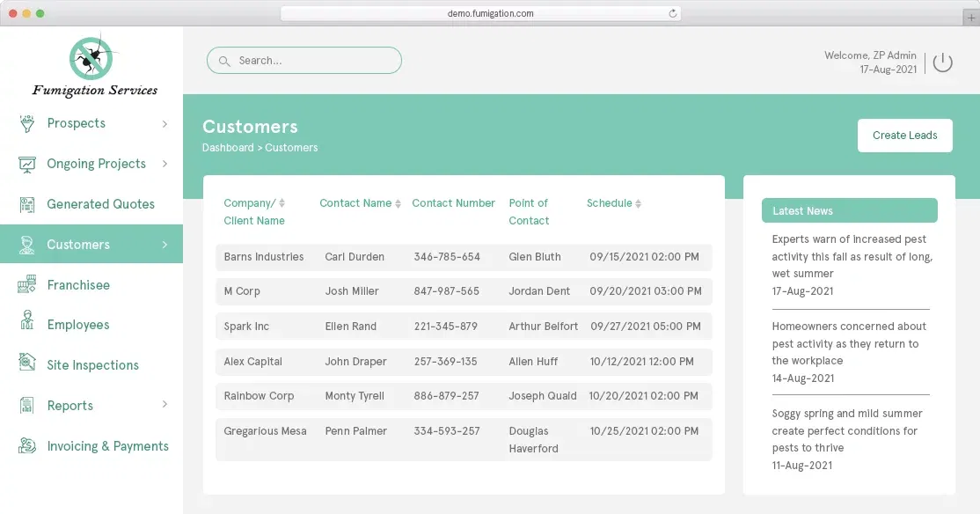Viewport: 980px width, 514px height.
Task: Open the Customers menu item
Action: coord(78,244)
